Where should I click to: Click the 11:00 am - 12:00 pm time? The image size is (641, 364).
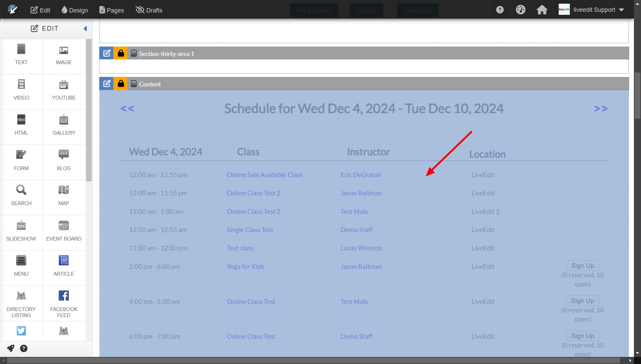pyautogui.click(x=158, y=248)
